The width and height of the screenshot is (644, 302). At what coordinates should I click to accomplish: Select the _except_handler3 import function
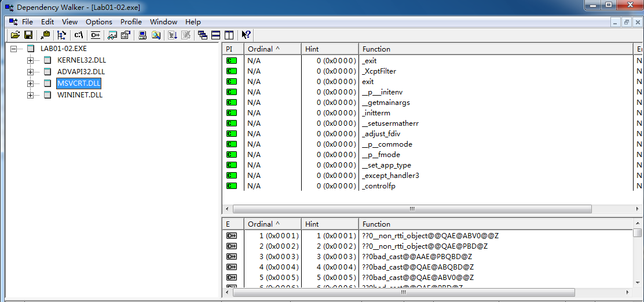click(390, 176)
